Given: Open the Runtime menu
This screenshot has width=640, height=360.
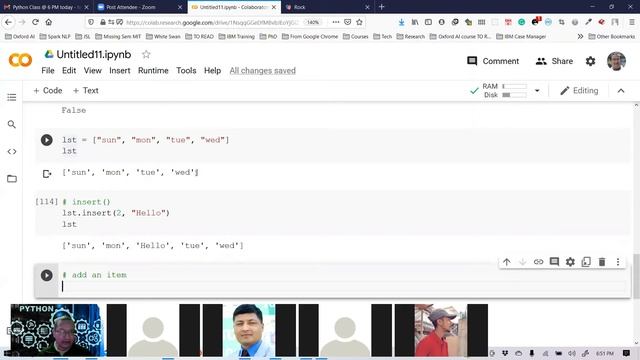Looking at the screenshot, I should click(x=153, y=71).
